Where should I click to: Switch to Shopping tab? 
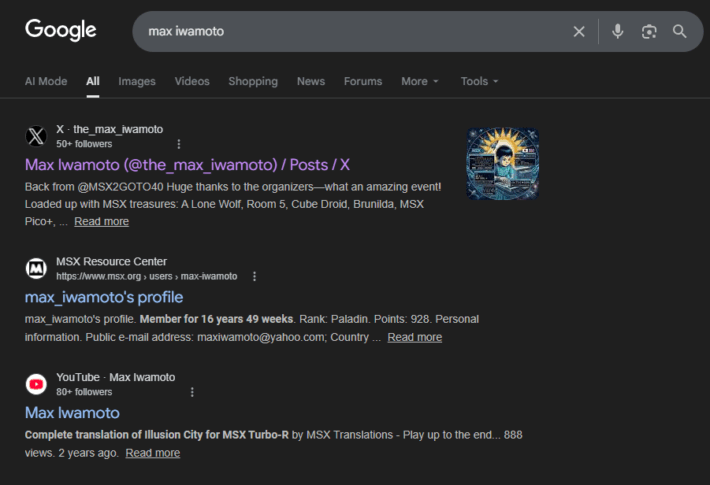tap(253, 81)
